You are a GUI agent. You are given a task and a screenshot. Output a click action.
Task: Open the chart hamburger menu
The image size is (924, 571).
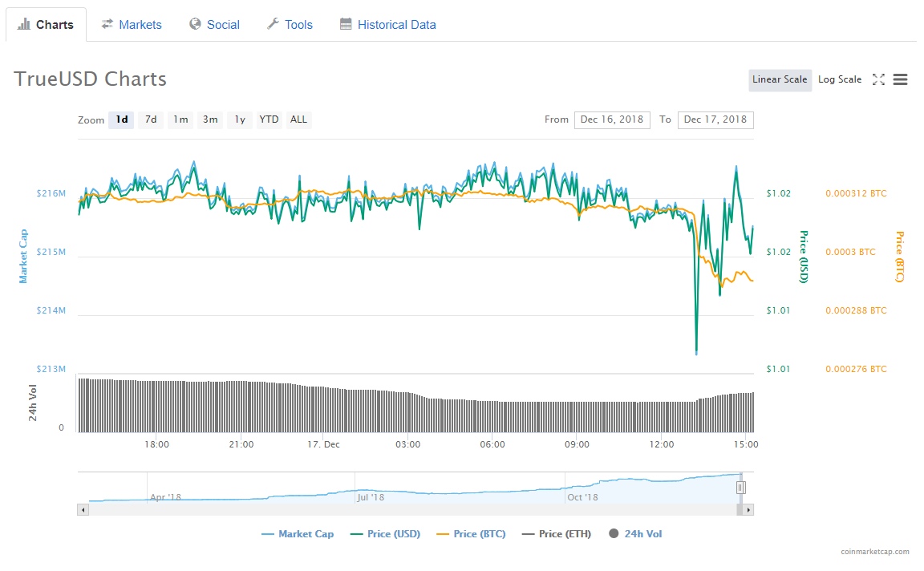point(900,79)
